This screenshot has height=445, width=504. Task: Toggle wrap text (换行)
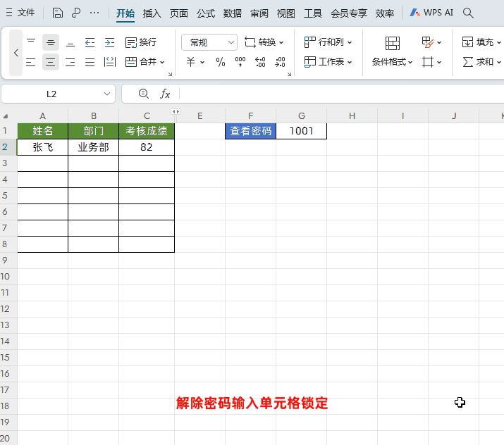141,42
